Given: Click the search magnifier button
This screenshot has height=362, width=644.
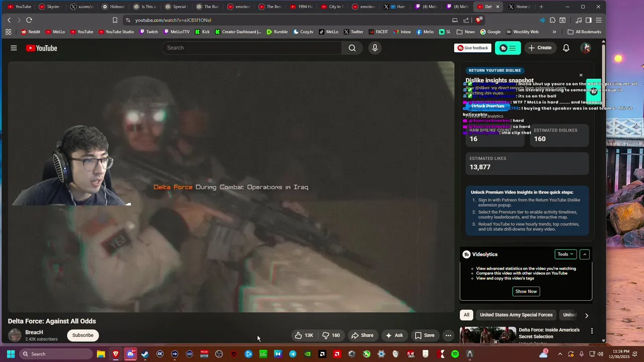Looking at the screenshot, I should [352, 48].
